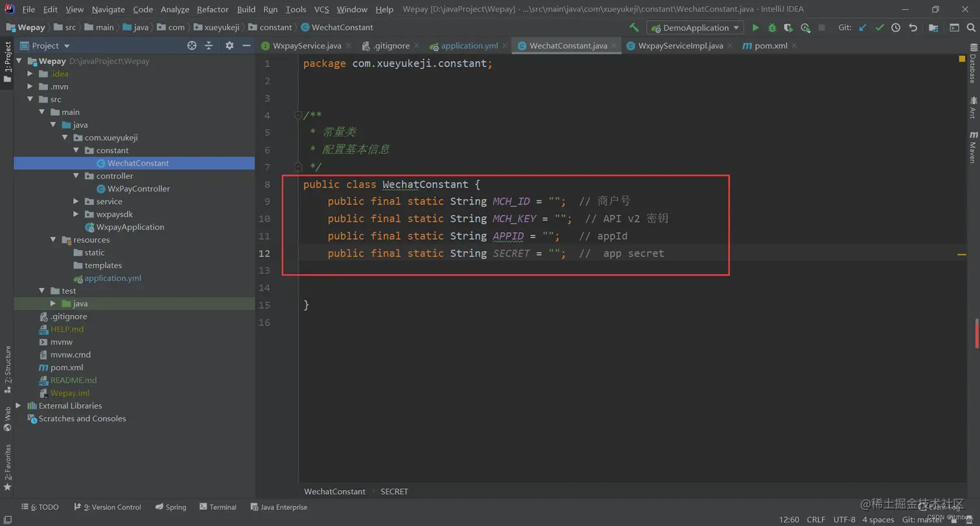Screen dimensions: 980x526
Task: Start debugging with the bug icon
Action: click(772, 28)
